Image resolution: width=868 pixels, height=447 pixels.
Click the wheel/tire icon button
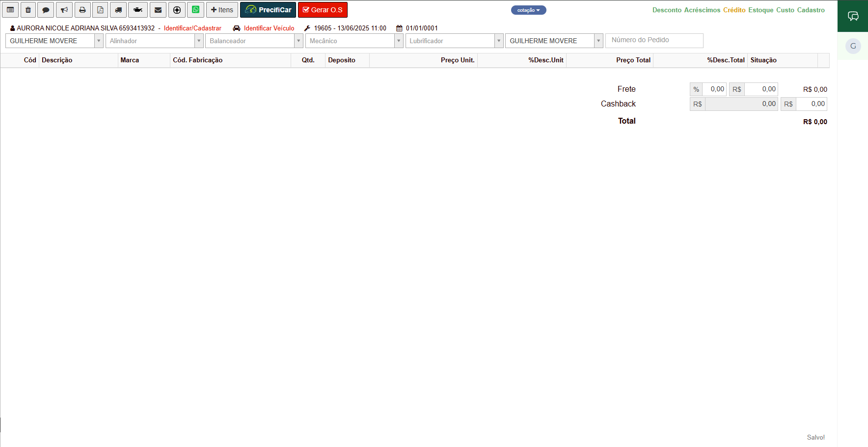177,10
